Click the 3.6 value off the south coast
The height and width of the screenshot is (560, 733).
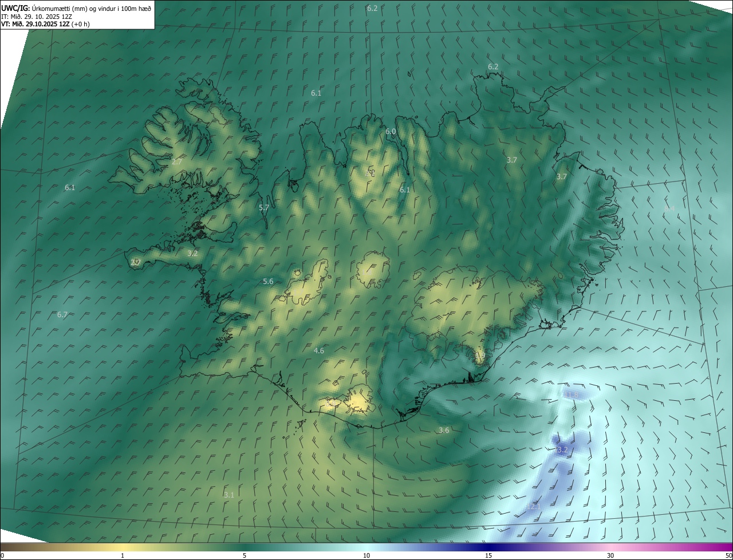(444, 430)
